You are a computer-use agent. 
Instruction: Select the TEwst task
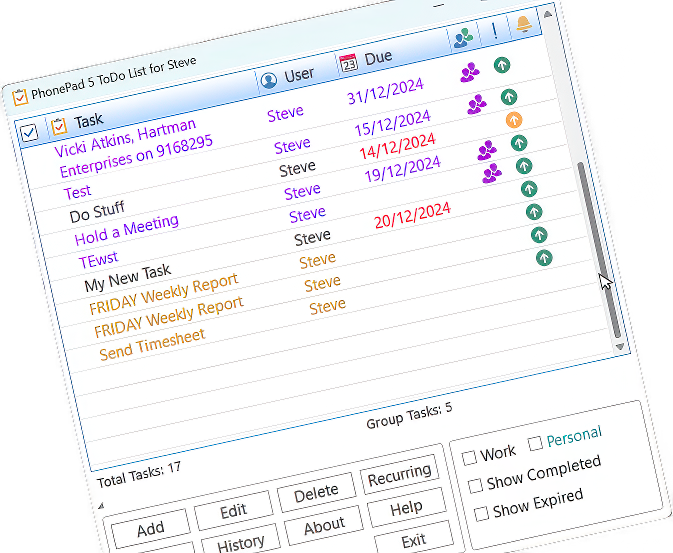(98, 259)
